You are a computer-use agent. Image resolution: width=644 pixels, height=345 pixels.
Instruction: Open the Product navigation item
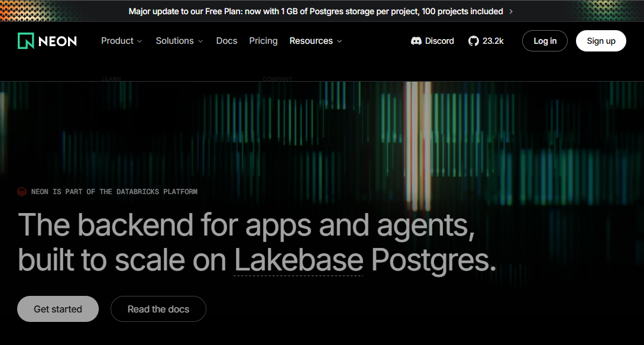pos(122,41)
